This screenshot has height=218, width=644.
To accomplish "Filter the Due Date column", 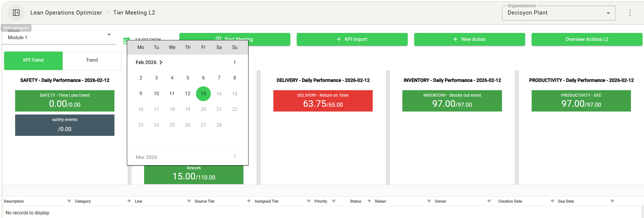I will pos(612,201).
